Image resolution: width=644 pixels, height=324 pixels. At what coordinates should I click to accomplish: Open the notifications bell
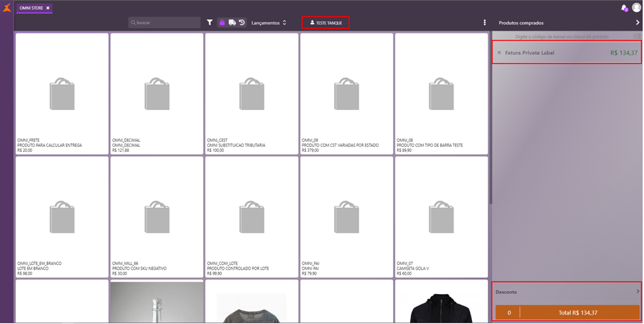[x=625, y=8]
